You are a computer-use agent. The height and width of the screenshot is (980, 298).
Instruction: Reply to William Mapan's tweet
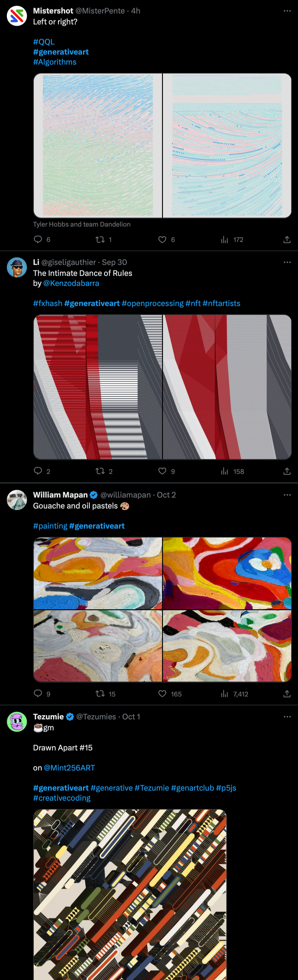click(38, 694)
